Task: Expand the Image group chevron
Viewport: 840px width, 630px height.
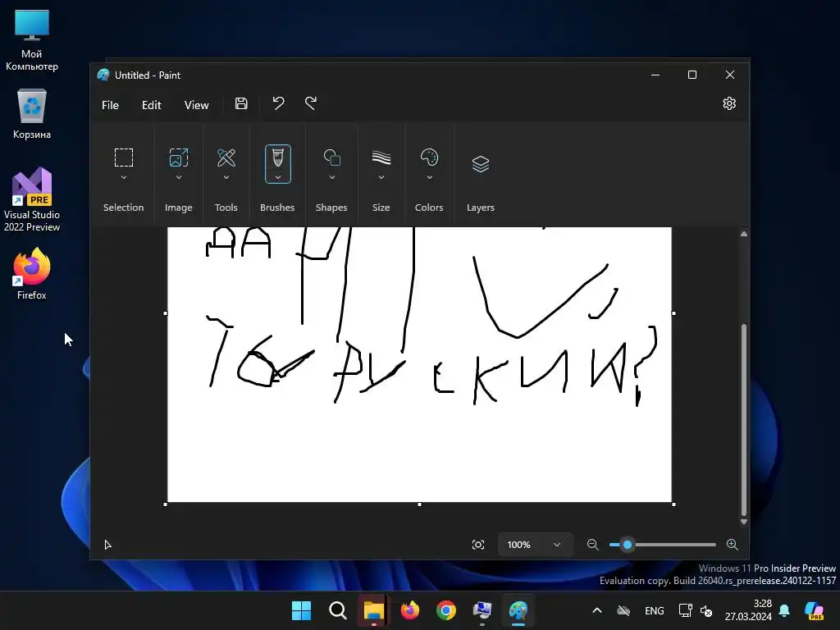Action: pyautogui.click(x=178, y=177)
